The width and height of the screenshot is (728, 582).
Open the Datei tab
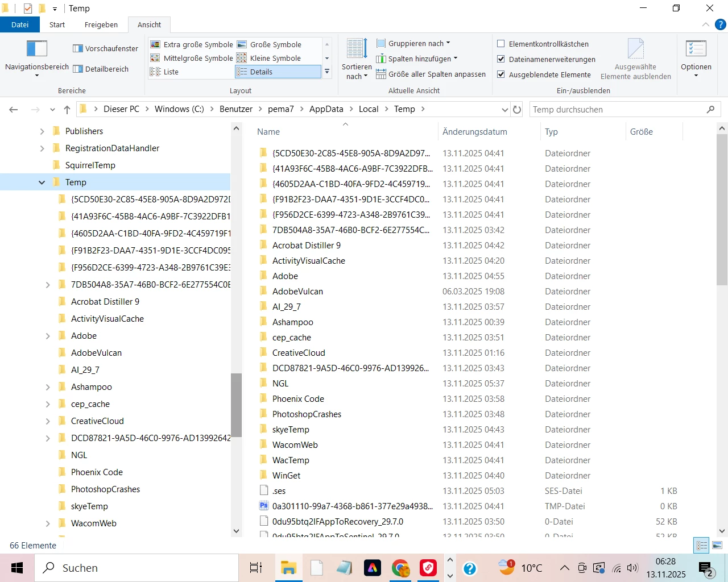point(20,24)
